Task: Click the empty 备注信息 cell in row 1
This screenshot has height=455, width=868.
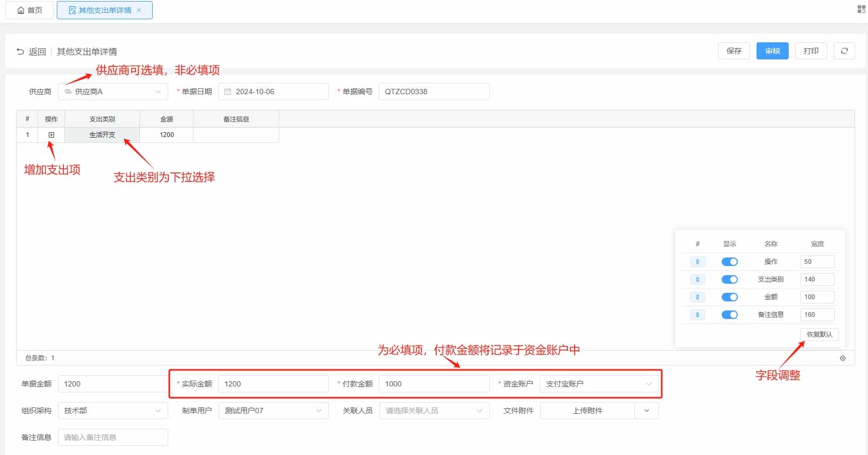Action: [236, 135]
